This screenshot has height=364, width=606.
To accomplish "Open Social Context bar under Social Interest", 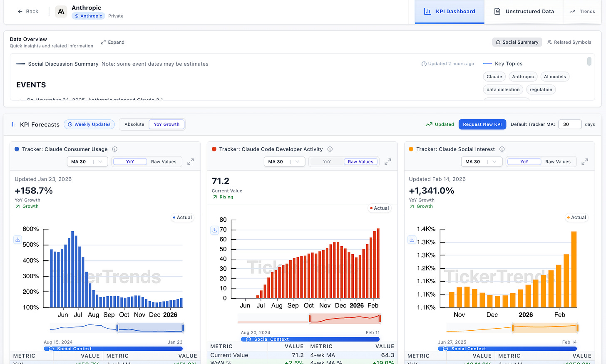I will [507, 349].
